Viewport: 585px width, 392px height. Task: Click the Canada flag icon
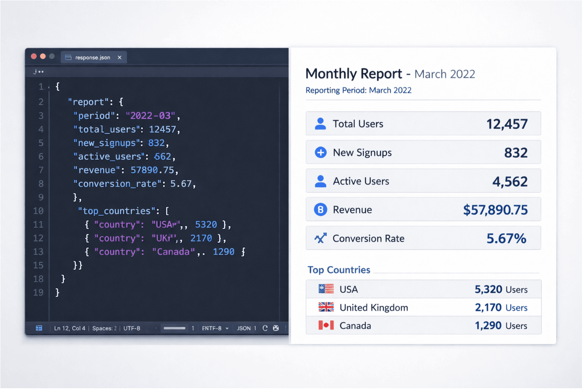click(326, 325)
